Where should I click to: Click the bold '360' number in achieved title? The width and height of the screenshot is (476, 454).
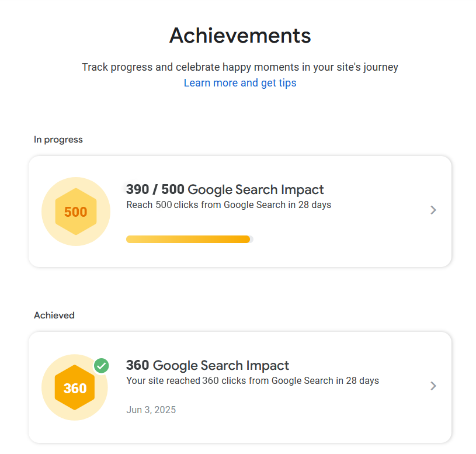coord(138,366)
